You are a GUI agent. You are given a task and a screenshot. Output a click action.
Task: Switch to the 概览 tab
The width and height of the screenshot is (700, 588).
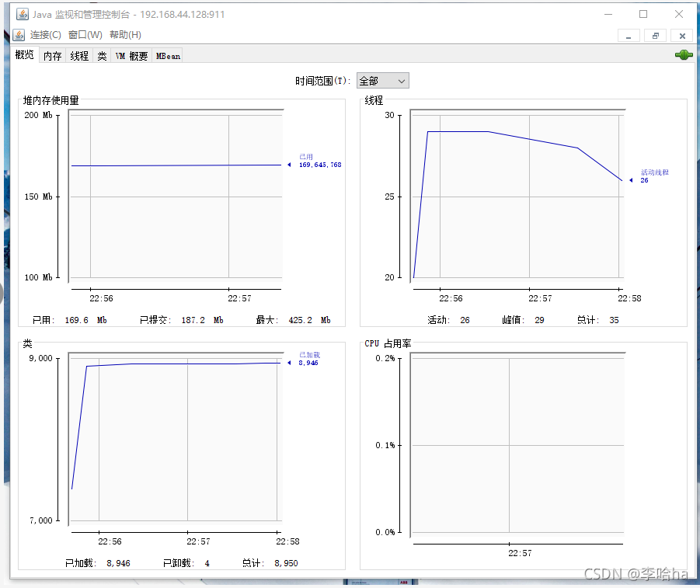pos(25,55)
